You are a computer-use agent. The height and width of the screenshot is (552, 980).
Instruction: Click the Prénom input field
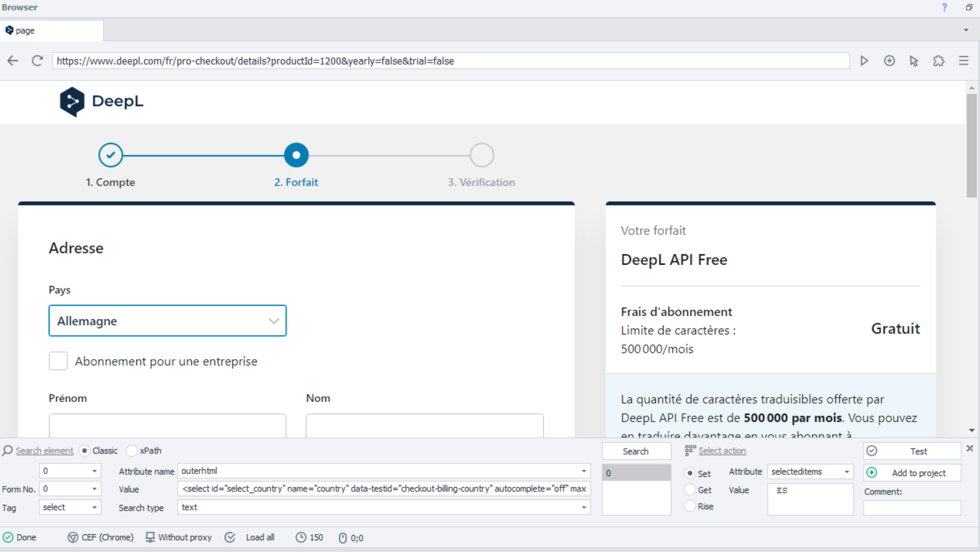coord(168,426)
